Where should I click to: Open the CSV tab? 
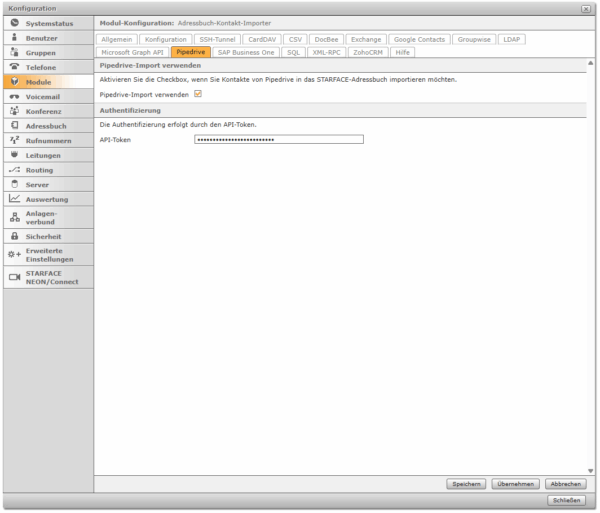(295, 39)
